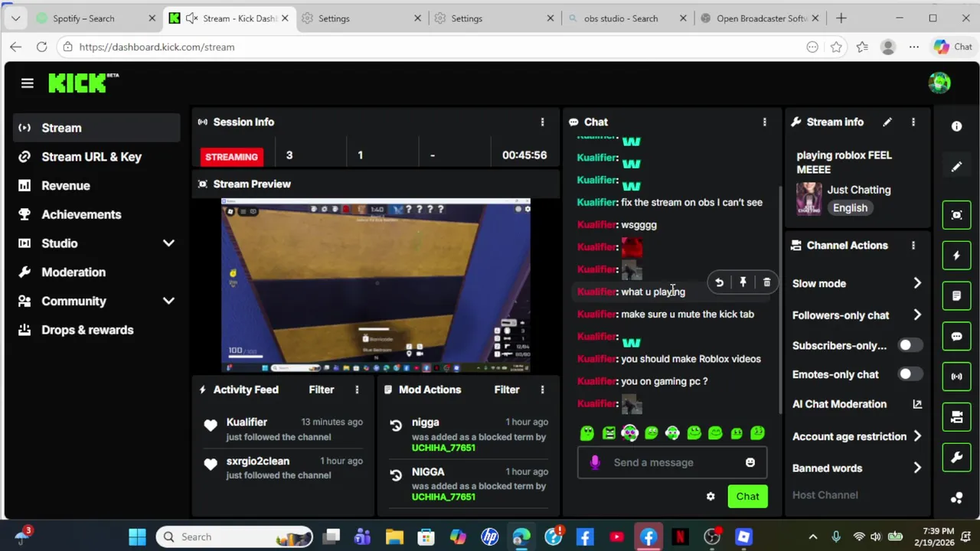Screen dimensions: 980x551
Task: Toggle the chat bubble widget icon in right rail
Action: (x=956, y=336)
